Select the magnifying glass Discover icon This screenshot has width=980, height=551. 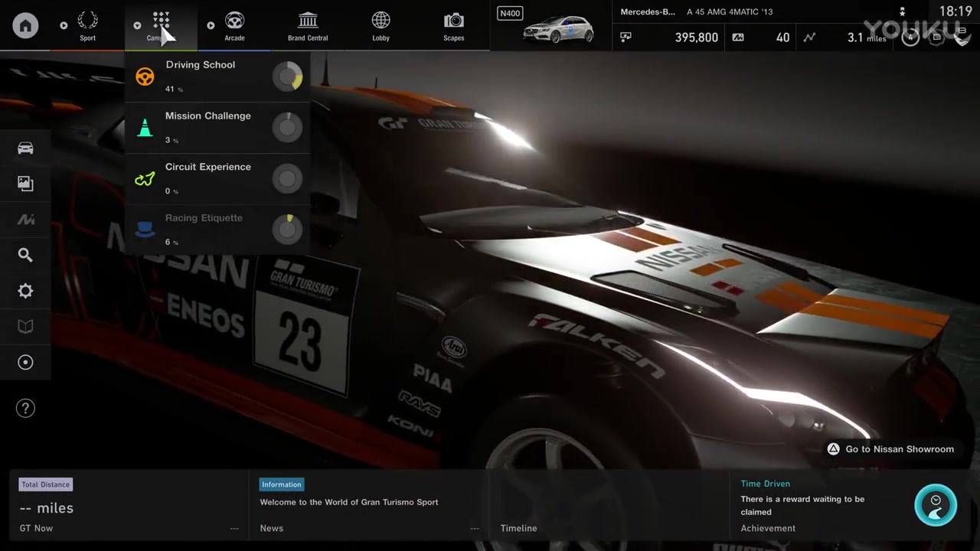25,255
